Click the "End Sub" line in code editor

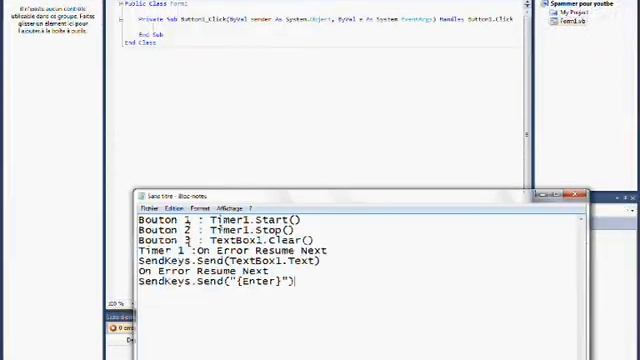151,35
